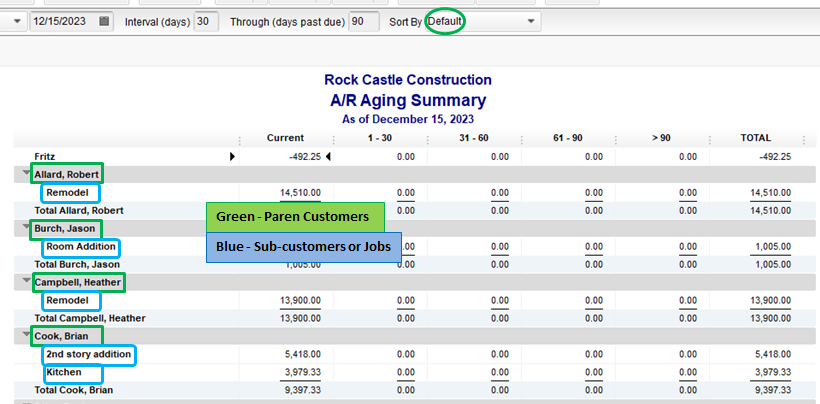
Task: Click the left arrow diamond after -492.25
Action: point(328,156)
